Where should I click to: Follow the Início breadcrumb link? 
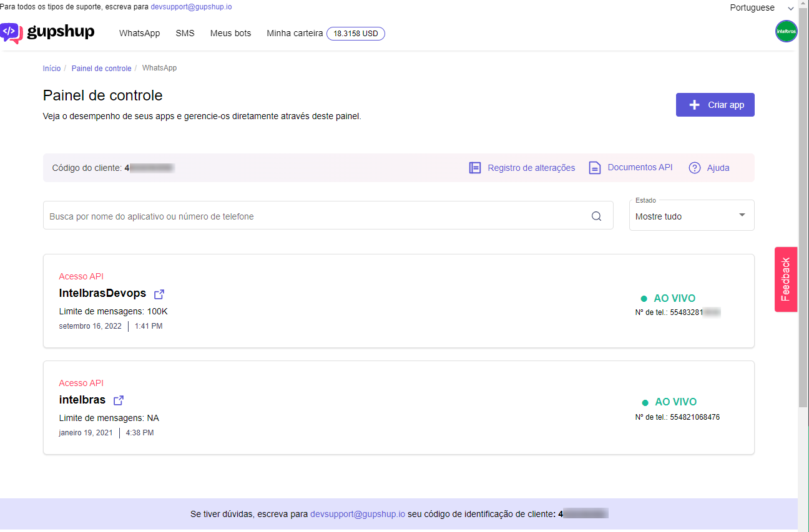[52, 68]
